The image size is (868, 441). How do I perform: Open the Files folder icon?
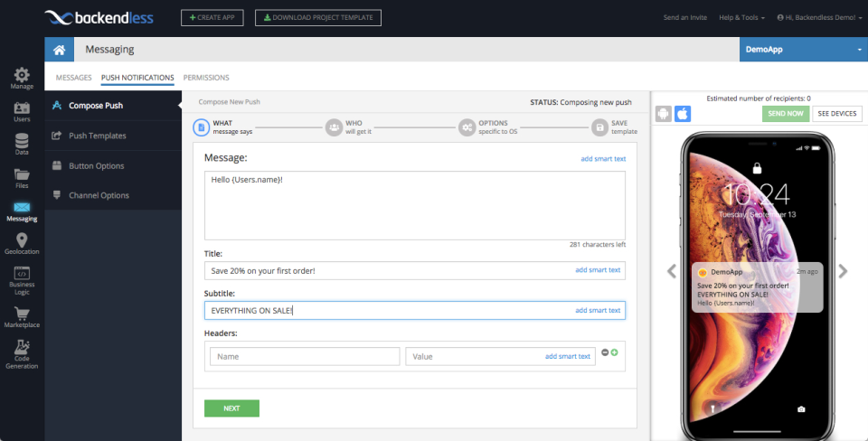click(22, 174)
